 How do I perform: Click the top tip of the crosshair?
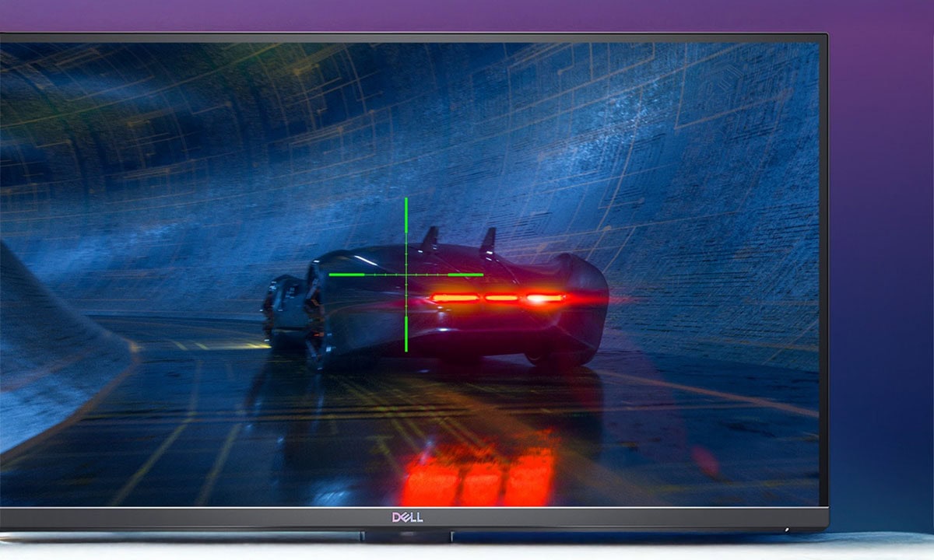coord(406,200)
